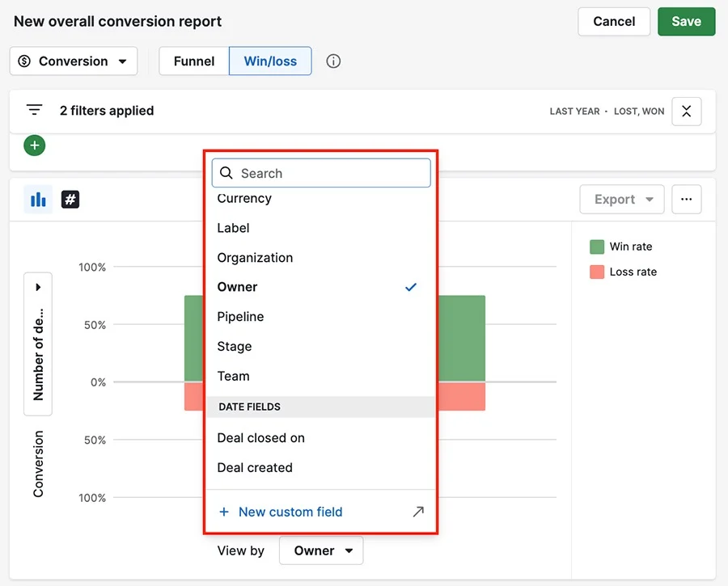Open the Conversion report type dropdown

(x=74, y=61)
